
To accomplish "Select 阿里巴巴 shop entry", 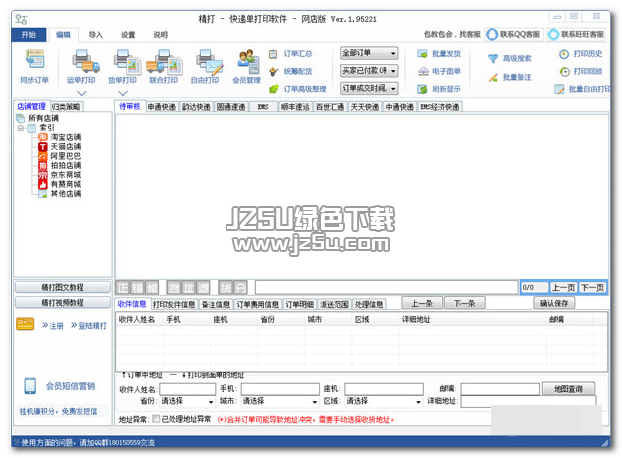I will (x=60, y=156).
